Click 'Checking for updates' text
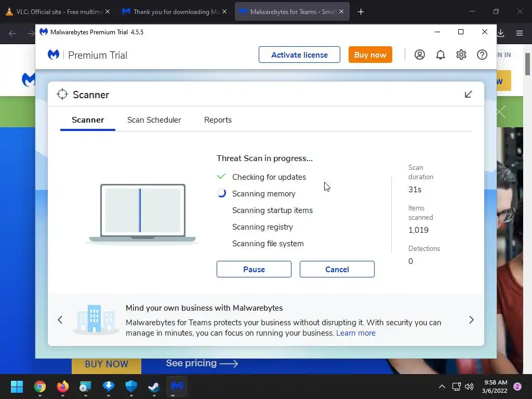The width and height of the screenshot is (532, 399). (269, 177)
